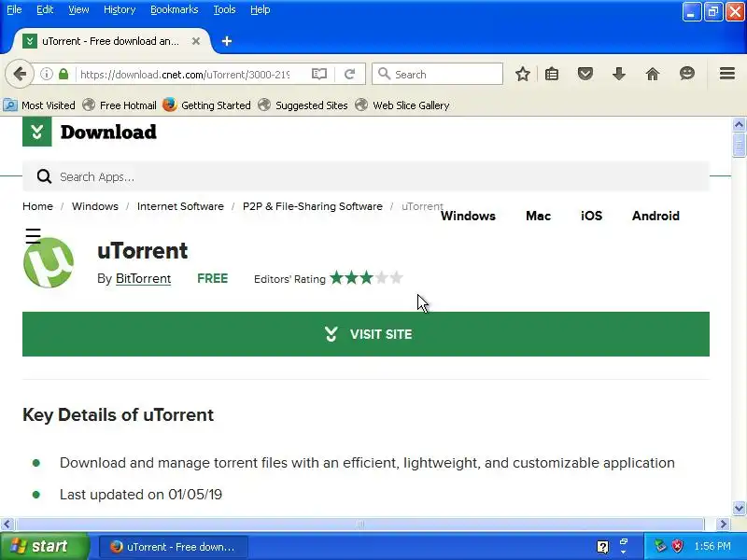This screenshot has width=747, height=560.
Task: Click the browser Back arrow button
Action: (20, 74)
